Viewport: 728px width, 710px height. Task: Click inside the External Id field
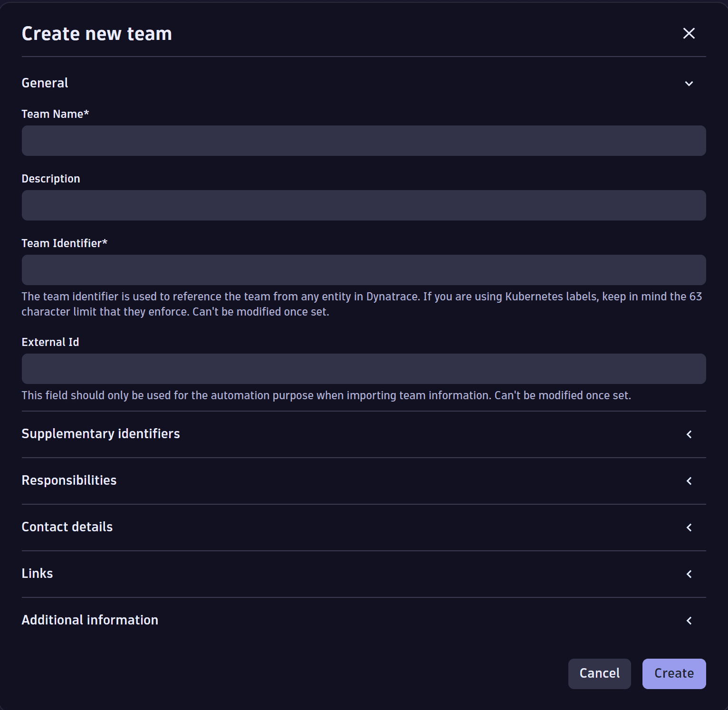point(364,368)
